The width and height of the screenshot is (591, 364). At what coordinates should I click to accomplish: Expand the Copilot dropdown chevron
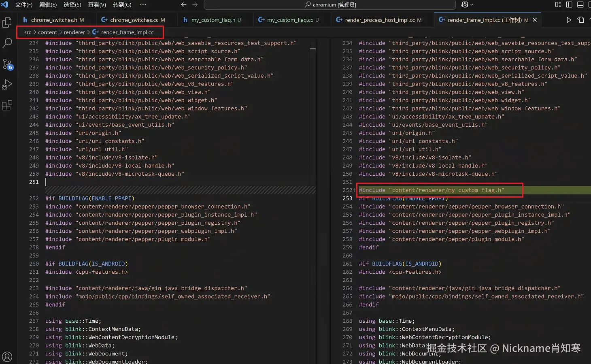point(472,5)
